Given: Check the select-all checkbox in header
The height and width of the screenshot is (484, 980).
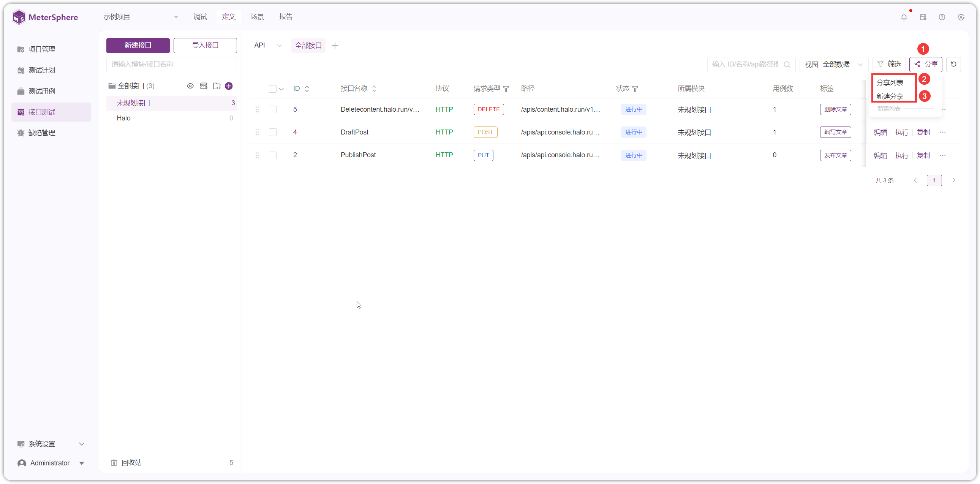Looking at the screenshot, I should pyautogui.click(x=272, y=89).
